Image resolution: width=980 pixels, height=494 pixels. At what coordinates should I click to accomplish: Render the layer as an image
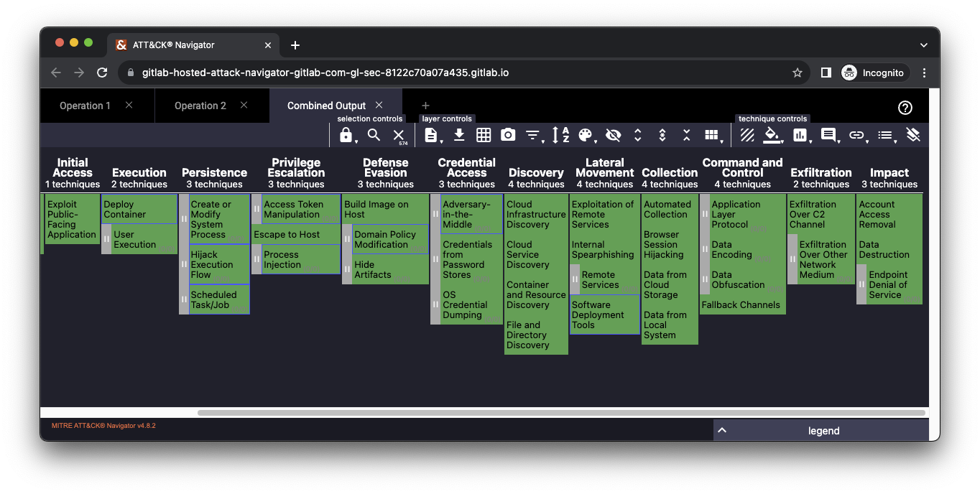pos(508,134)
